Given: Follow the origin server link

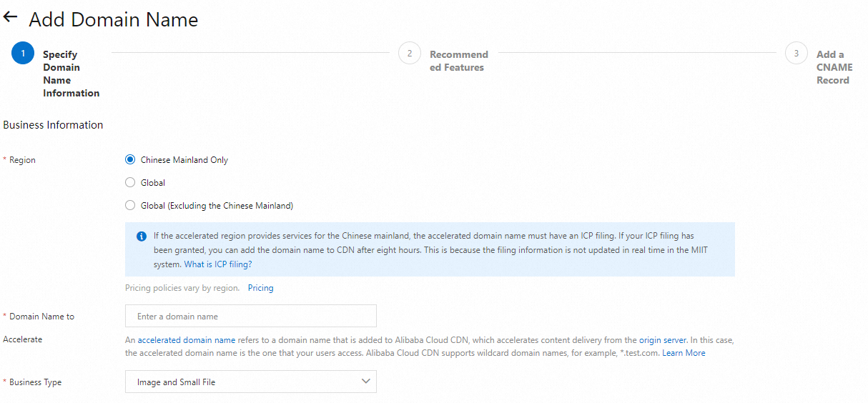Looking at the screenshot, I should point(663,340).
